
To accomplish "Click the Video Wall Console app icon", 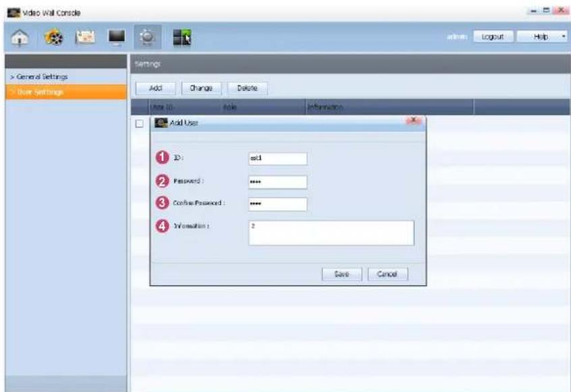I will (x=13, y=13).
